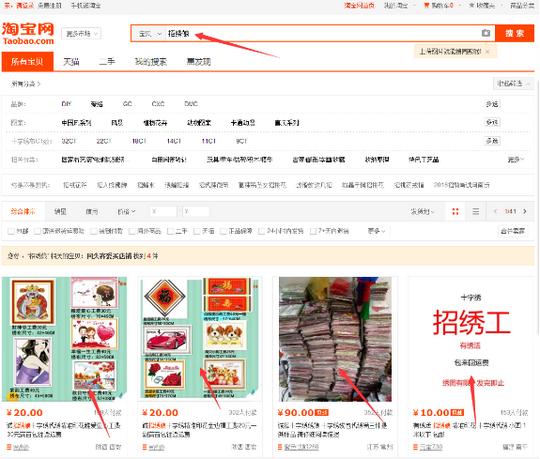Viewport: 540px width, 459px height.
Task: Go to next results page arrow
Action: click(525, 211)
